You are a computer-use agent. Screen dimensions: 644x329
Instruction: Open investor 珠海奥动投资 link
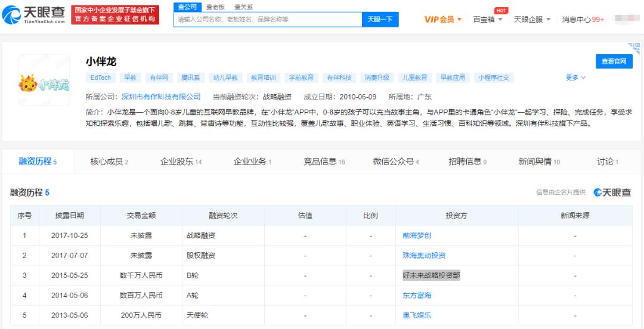pyautogui.click(x=425, y=256)
